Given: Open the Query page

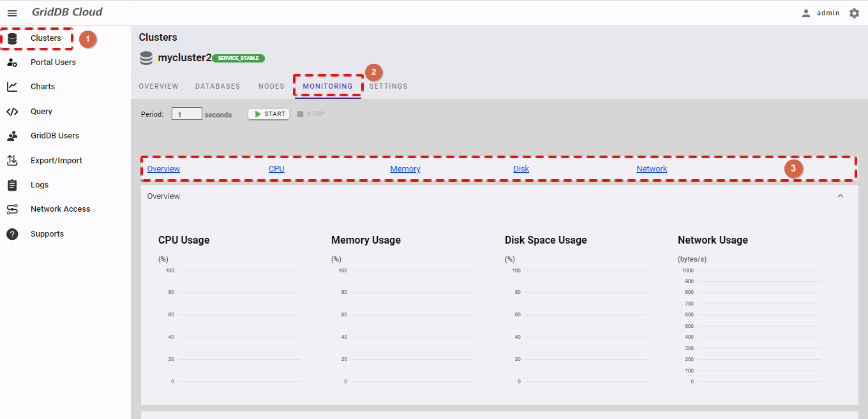Looking at the screenshot, I should pyautogui.click(x=41, y=112).
